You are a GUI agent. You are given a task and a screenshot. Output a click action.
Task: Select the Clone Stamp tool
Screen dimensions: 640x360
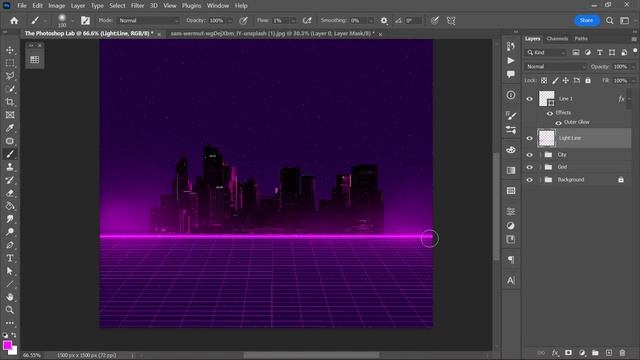point(10,167)
